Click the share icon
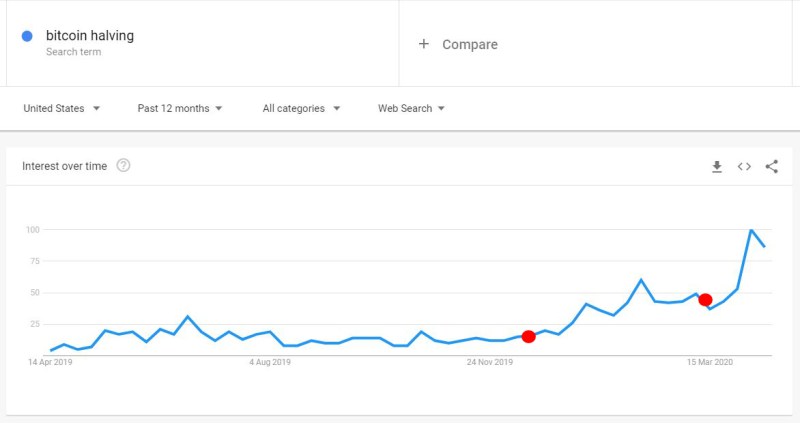 coord(771,167)
